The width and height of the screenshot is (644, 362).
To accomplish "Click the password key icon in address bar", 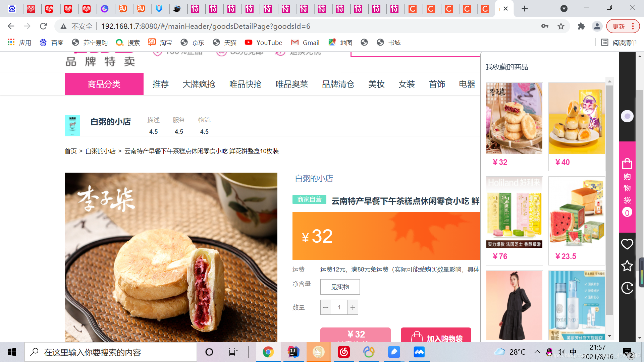I will [545, 26].
